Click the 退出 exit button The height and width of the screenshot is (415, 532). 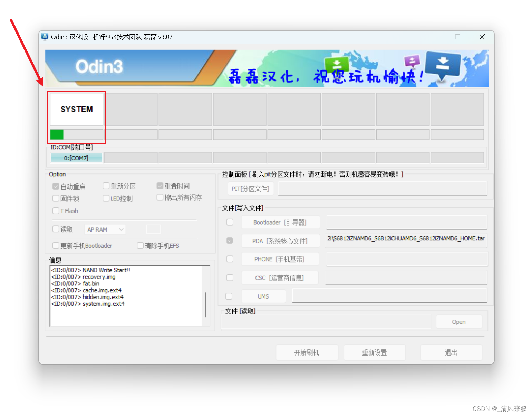451,352
